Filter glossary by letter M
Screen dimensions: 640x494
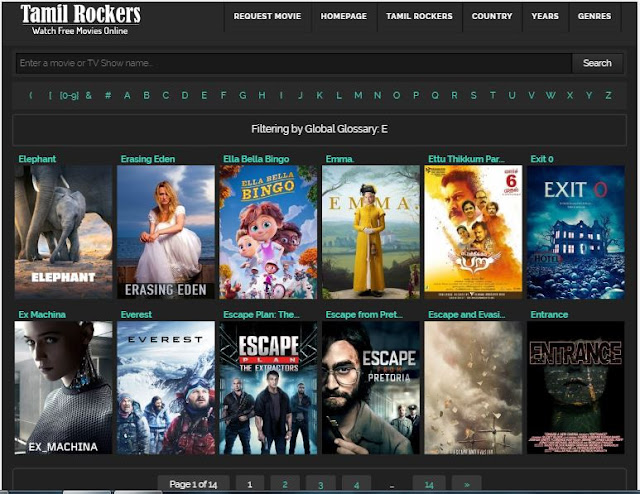point(358,96)
